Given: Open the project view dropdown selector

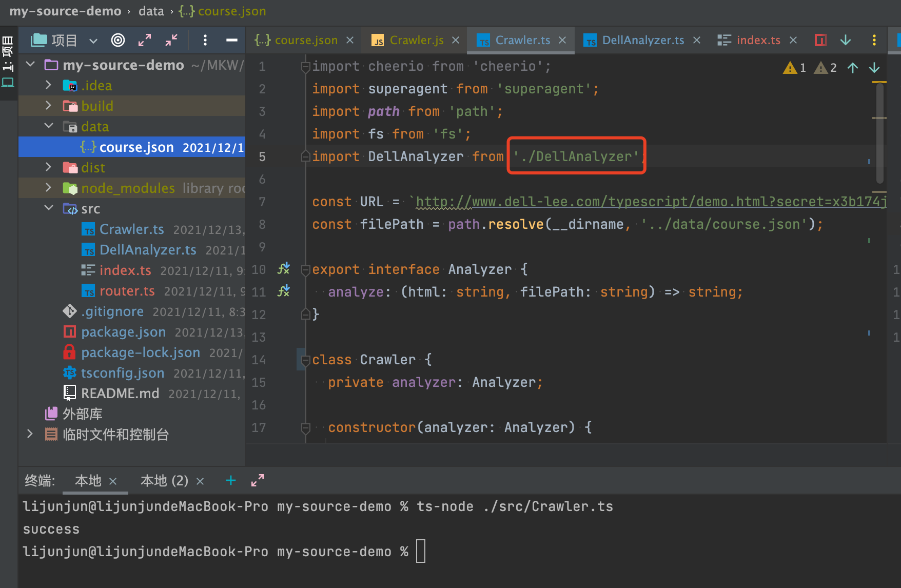Looking at the screenshot, I should (x=93, y=41).
